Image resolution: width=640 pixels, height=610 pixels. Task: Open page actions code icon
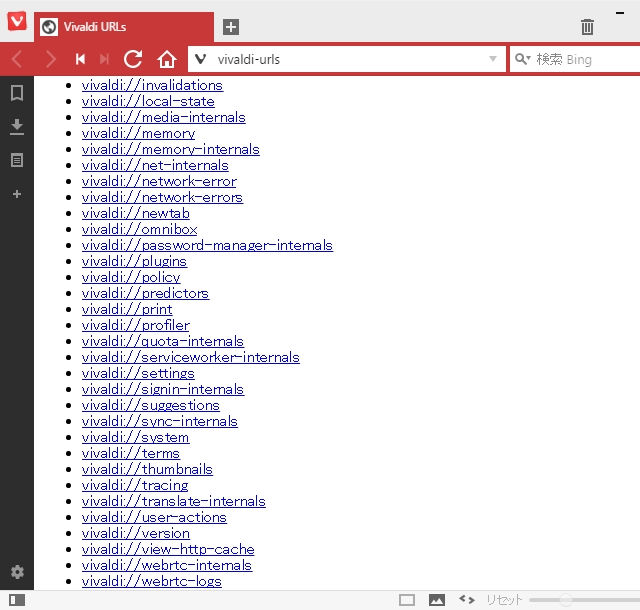(x=467, y=599)
